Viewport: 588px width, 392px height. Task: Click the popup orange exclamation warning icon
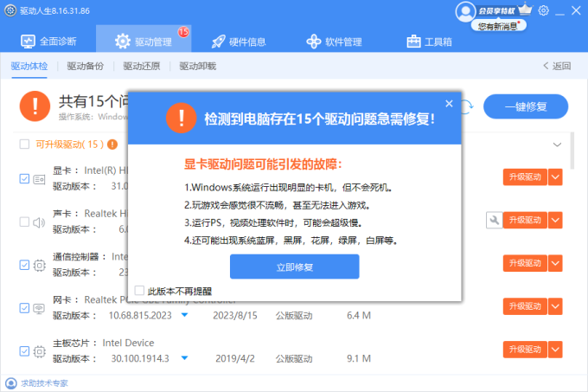click(x=181, y=119)
